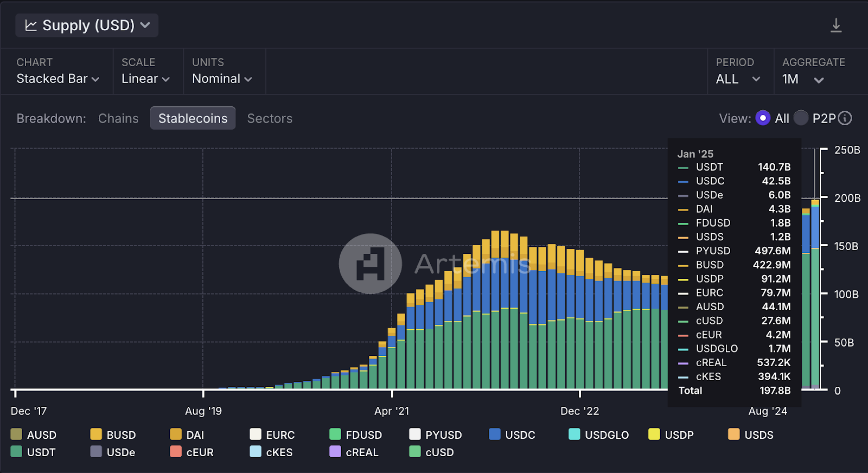Click the 250B y-axis label
The height and width of the screenshot is (473, 868).
click(x=847, y=150)
